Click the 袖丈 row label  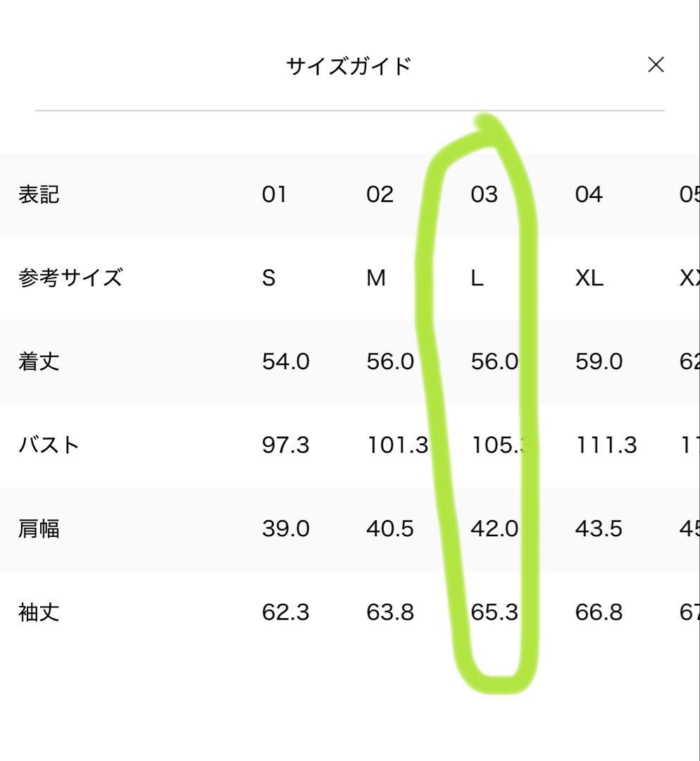pos(39,612)
